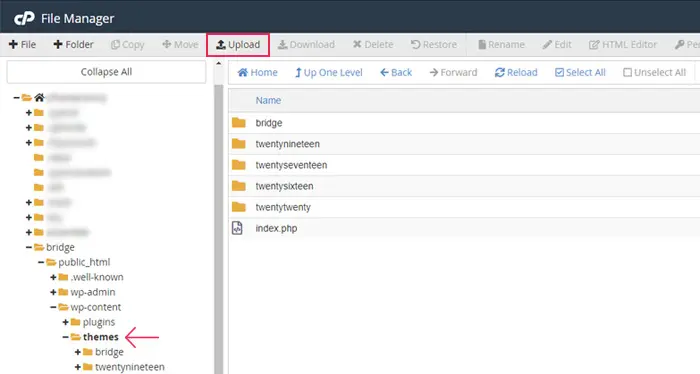The image size is (700, 374).
Task: Click the Restore toolbar button
Action: point(434,45)
